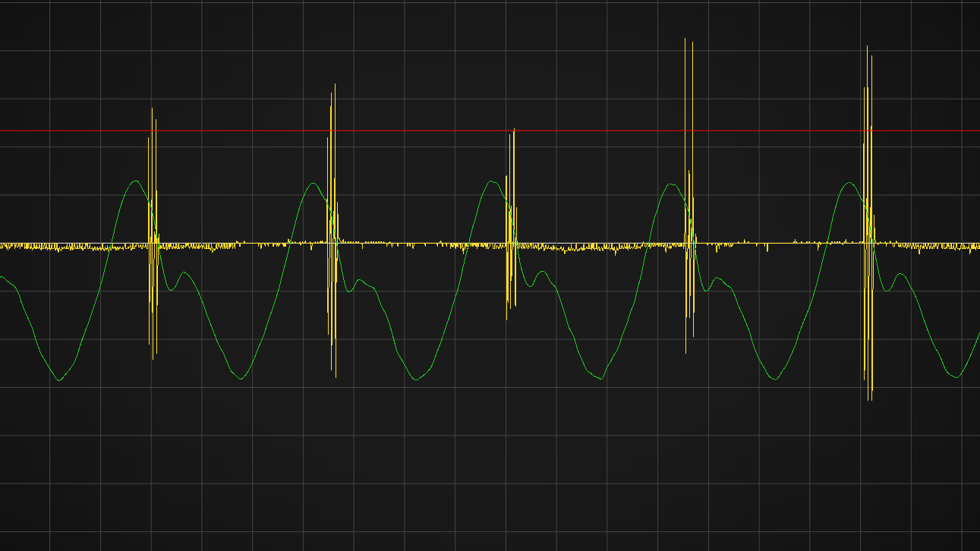Select the second green waveform trough from left

click(241, 379)
